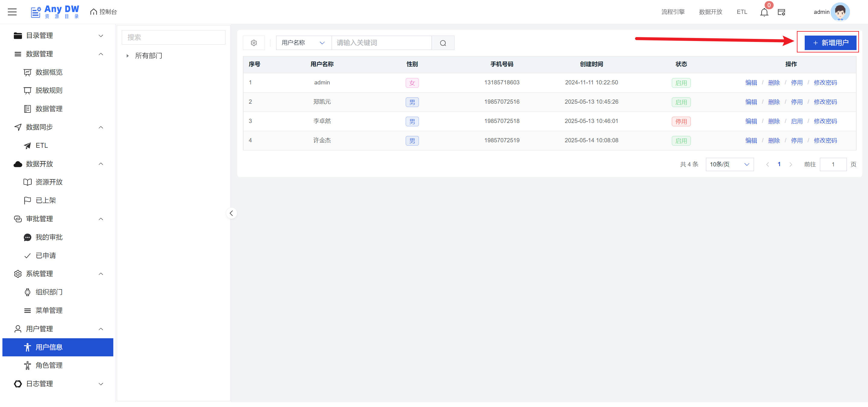868x407 pixels.
Task: Click the 新增用户 button
Action: pos(830,43)
